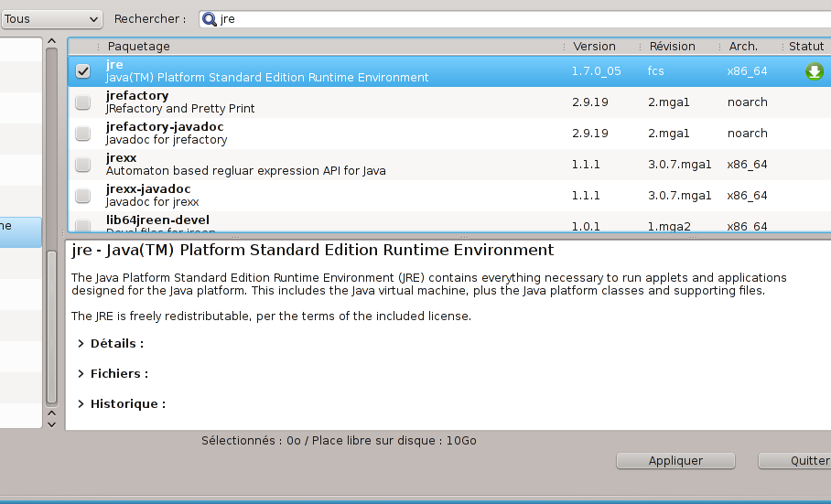The width and height of the screenshot is (831, 504).
Task: Sort by the Version column header
Action: 594,47
